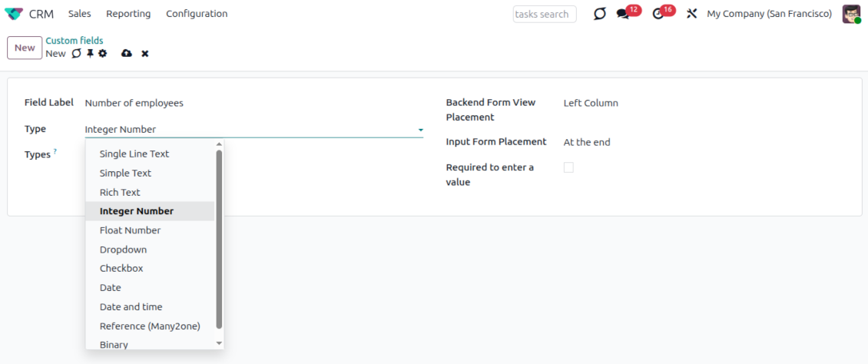This screenshot has height=364, width=868.
Task: Collapse the Type dropdown via its arrow
Action: (420, 130)
